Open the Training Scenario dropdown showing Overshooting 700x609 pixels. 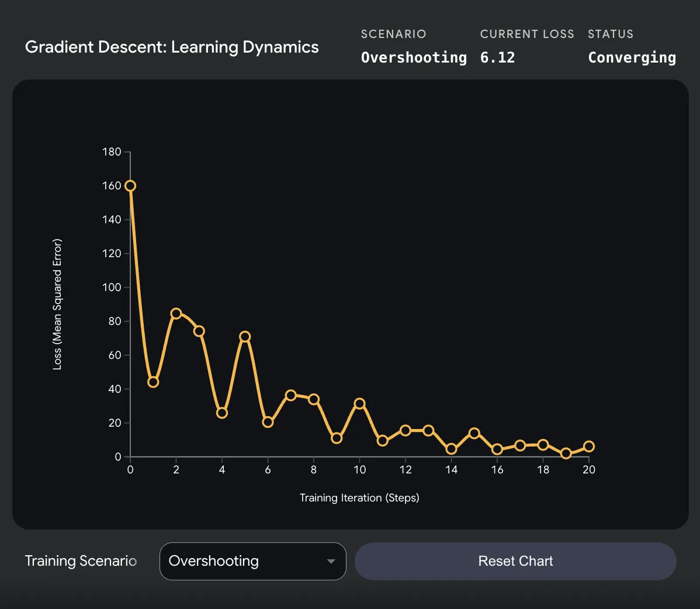(252, 561)
